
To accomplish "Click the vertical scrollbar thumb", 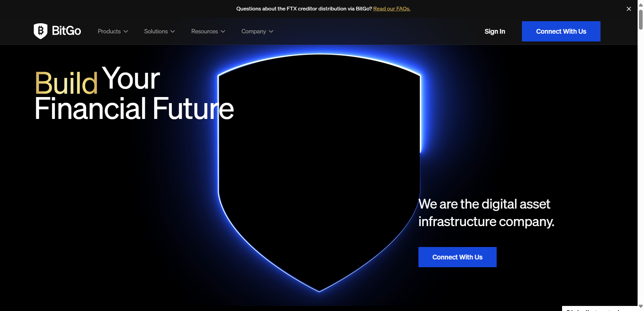I will [x=641, y=20].
